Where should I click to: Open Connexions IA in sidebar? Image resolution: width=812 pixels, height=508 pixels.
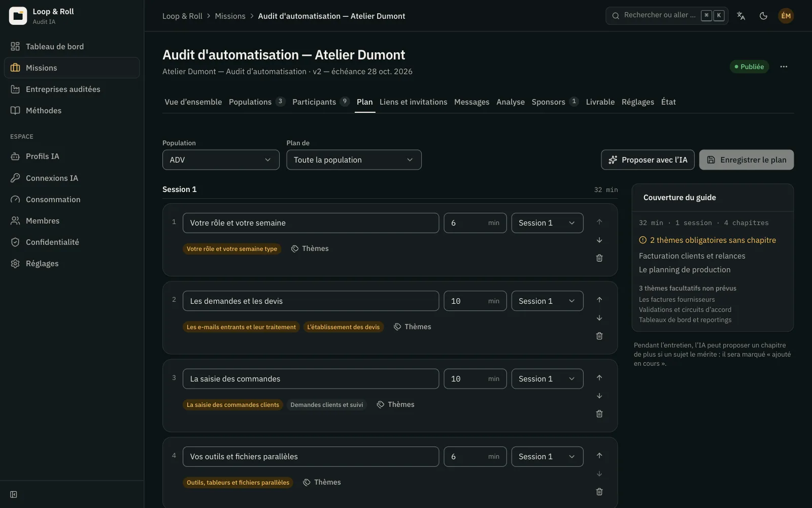[72, 178]
